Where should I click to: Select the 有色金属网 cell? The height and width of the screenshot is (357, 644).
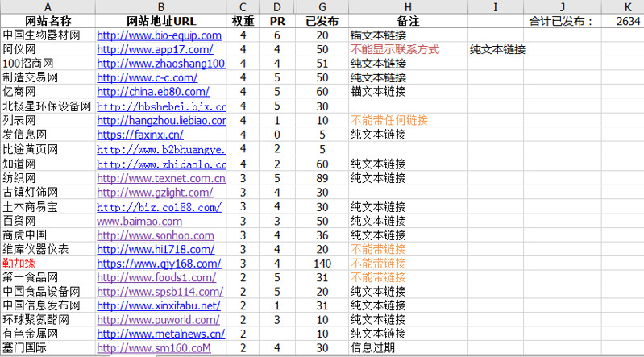(x=48, y=334)
